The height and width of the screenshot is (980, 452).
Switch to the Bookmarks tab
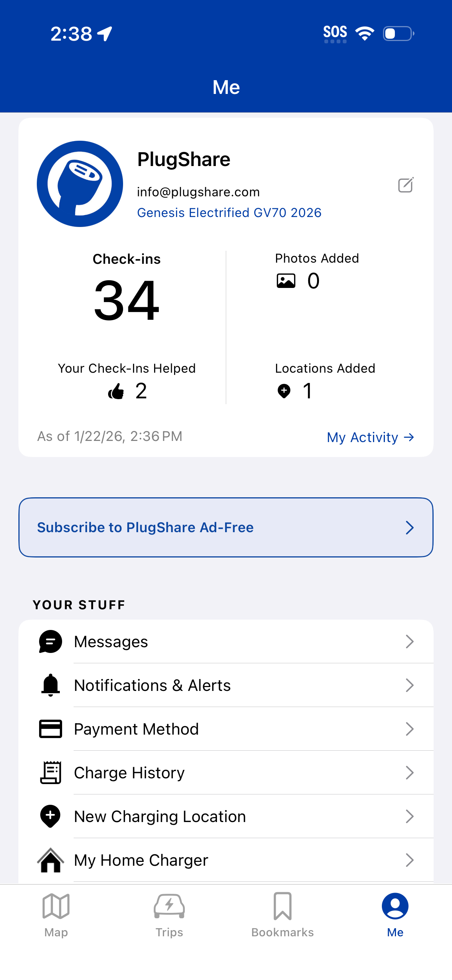click(x=283, y=914)
